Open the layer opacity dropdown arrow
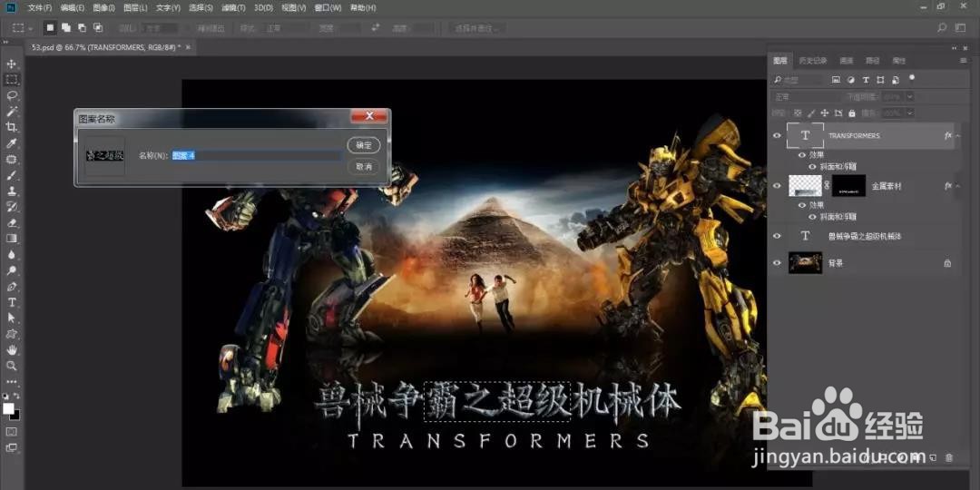 pyautogui.click(x=909, y=97)
